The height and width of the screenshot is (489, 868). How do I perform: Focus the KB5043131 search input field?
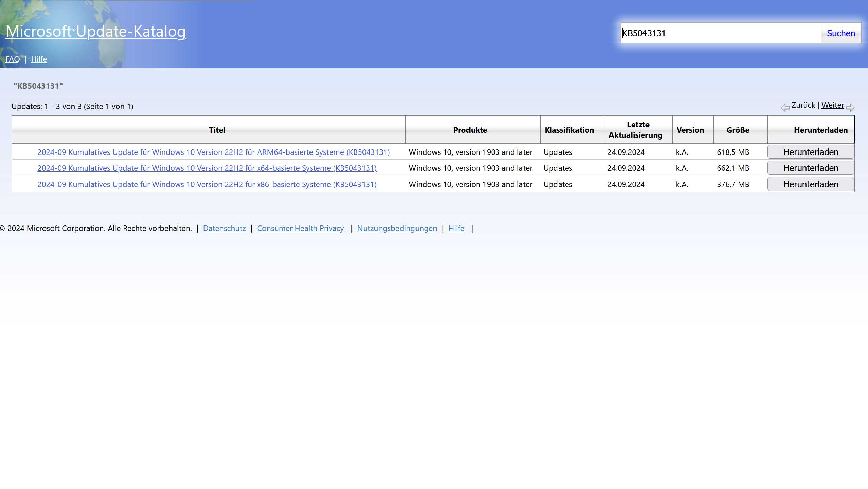pos(720,33)
